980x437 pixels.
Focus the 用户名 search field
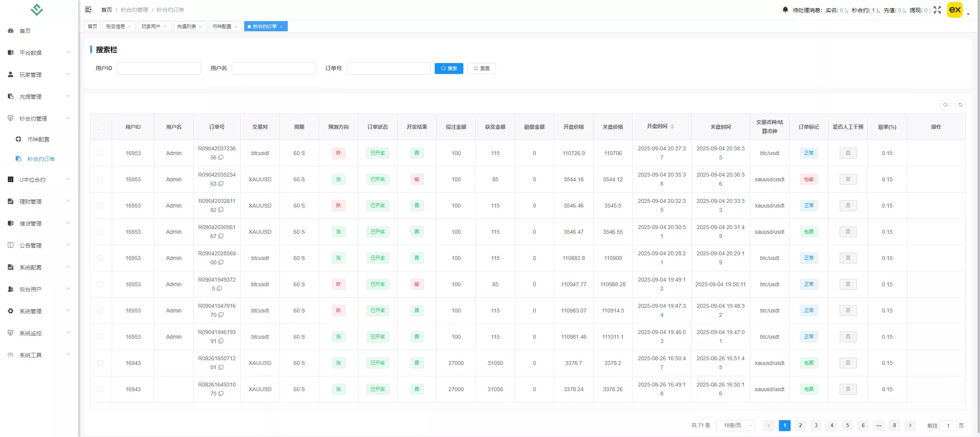[274, 69]
